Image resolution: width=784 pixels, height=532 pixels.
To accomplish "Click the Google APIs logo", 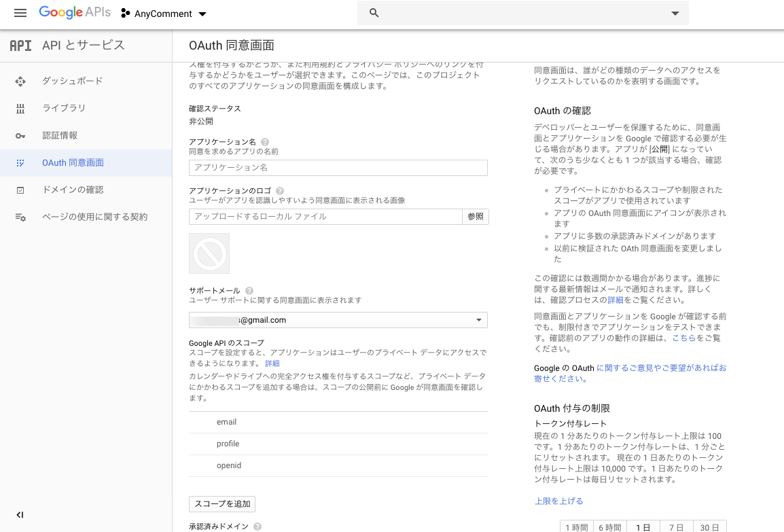I will (75, 12).
